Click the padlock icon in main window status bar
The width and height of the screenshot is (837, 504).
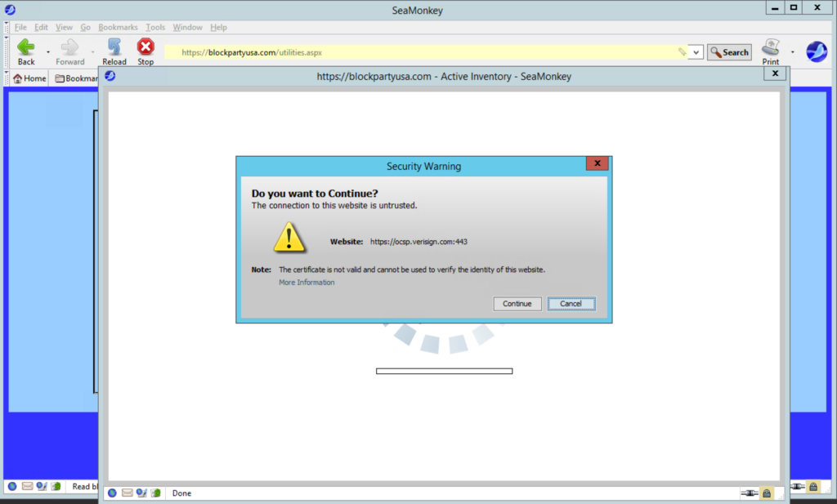click(813, 486)
